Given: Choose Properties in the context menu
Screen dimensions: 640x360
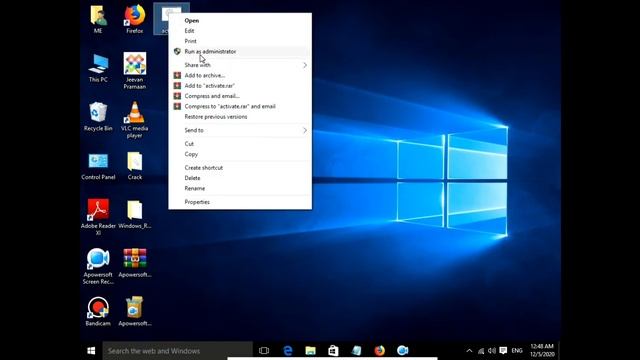Looking at the screenshot, I should (x=240, y=202).
